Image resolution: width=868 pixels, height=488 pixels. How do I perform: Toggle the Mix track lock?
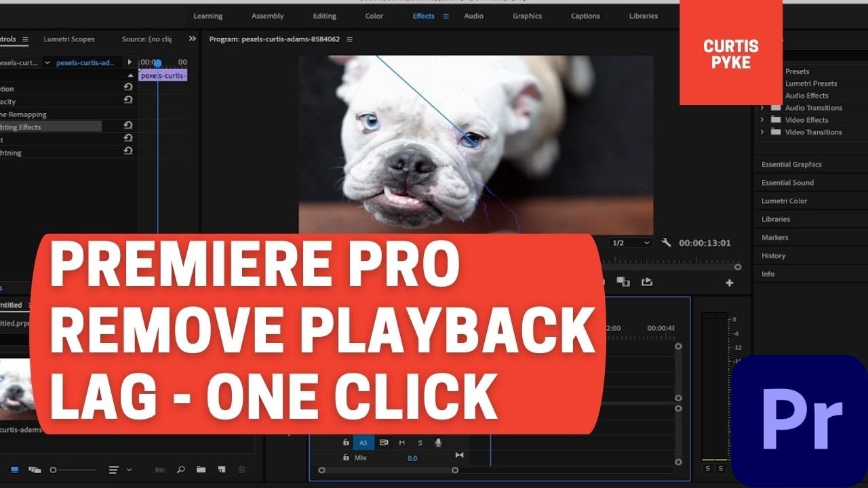(x=346, y=457)
